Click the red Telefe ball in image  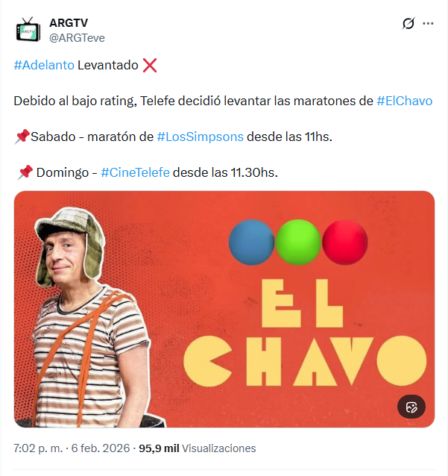tap(344, 242)
